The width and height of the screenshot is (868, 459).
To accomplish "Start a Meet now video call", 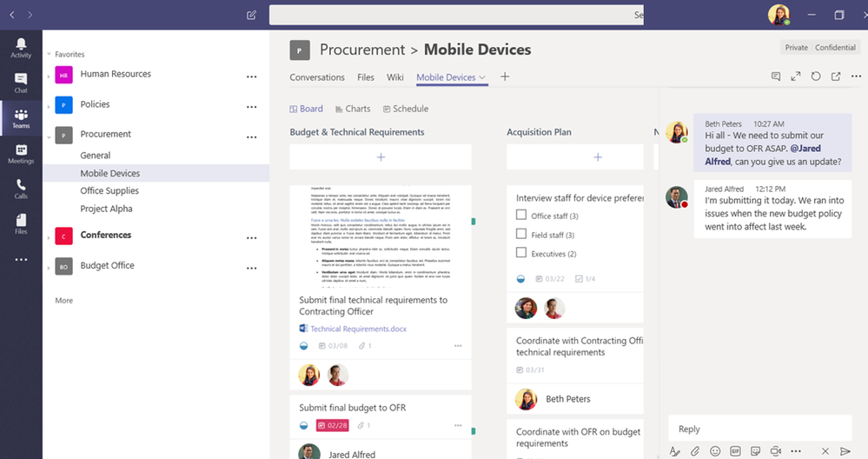I will click(x=776, y=451).
